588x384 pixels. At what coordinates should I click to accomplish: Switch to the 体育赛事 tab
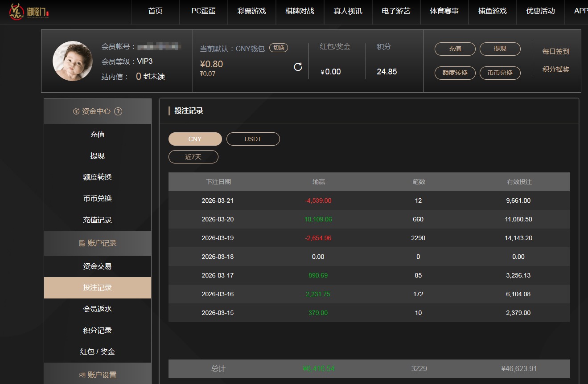(444, 12)
